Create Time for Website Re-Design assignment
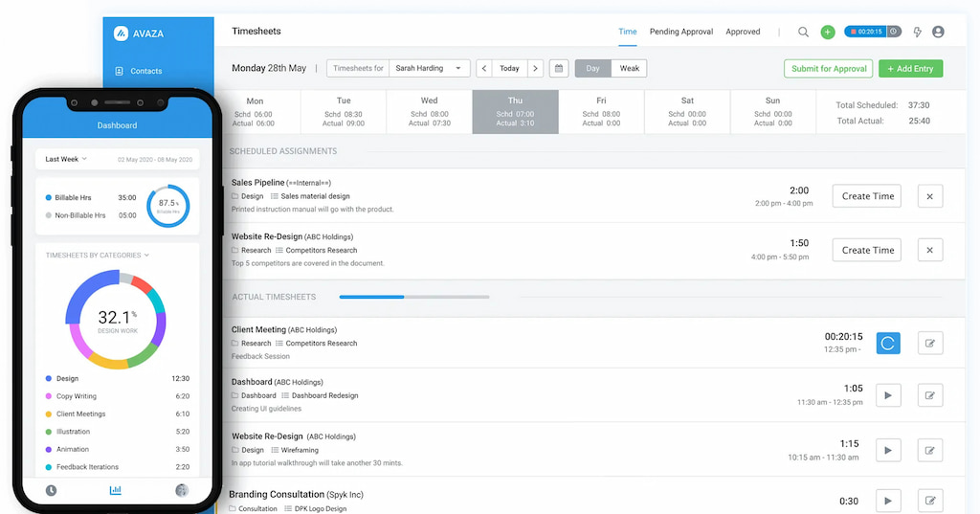 [x=867, y=250]
